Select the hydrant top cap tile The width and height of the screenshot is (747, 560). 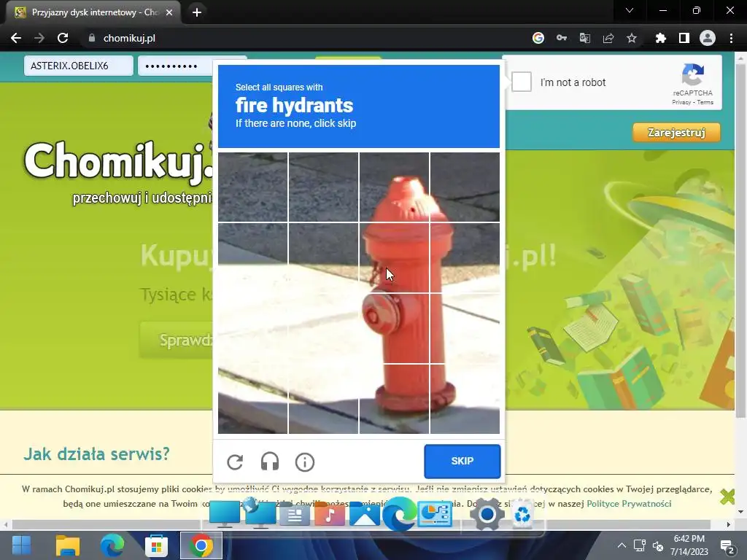point(394,187)
